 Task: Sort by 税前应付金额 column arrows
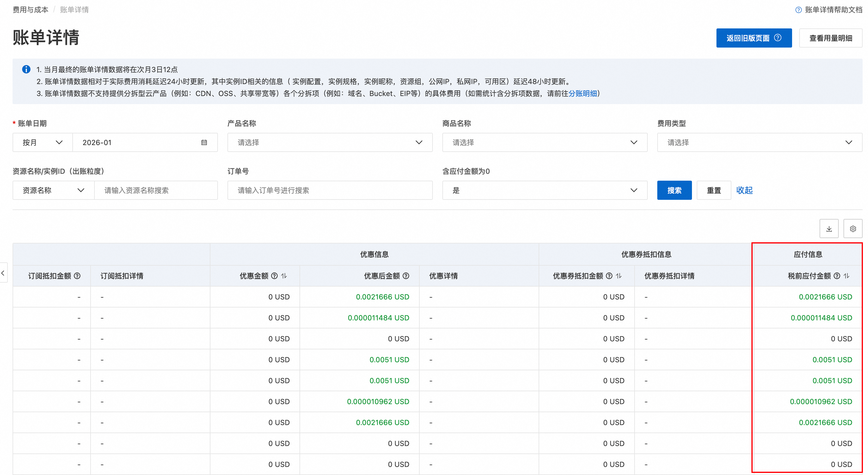(x=846, y=276)
